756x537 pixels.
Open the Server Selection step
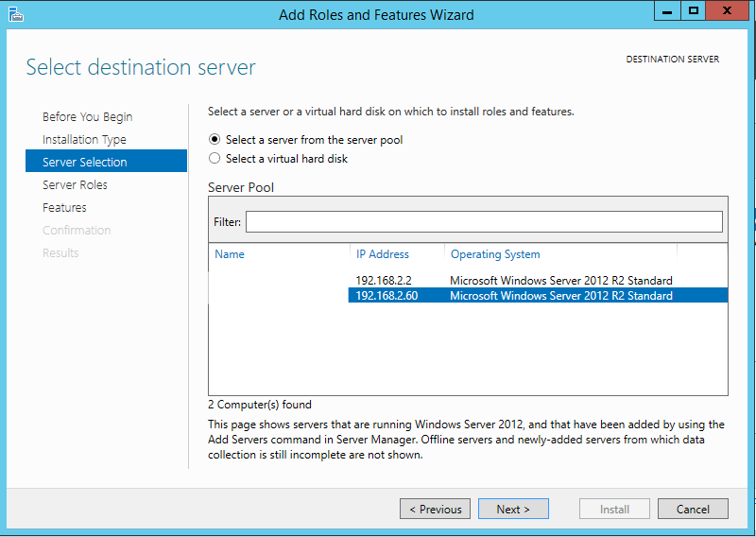[106, 161]
